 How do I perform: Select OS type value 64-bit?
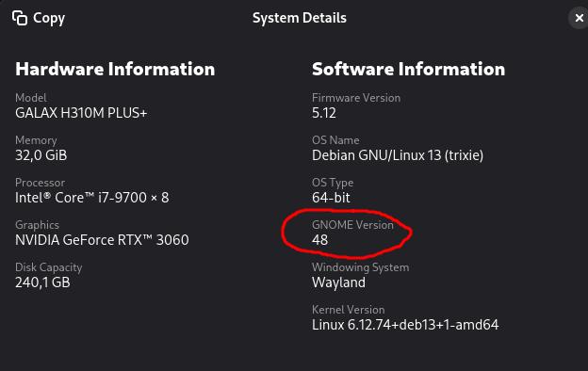click(331, 198)
